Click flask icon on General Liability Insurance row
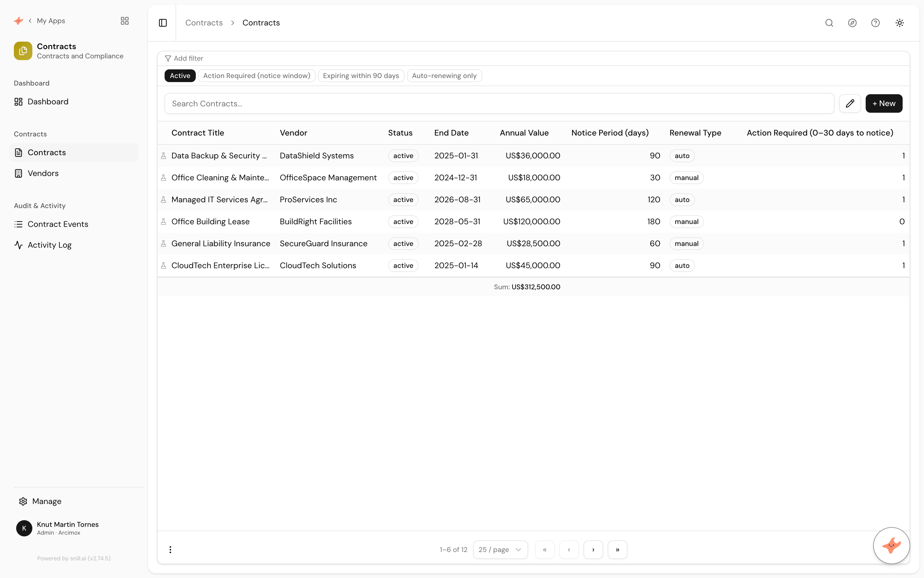 coord(163,244)
